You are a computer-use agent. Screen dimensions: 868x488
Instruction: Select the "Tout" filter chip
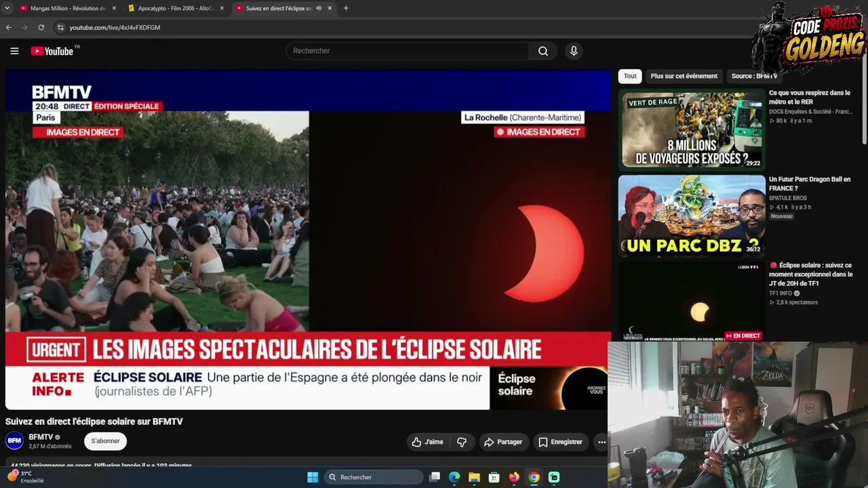pos(630,76)
